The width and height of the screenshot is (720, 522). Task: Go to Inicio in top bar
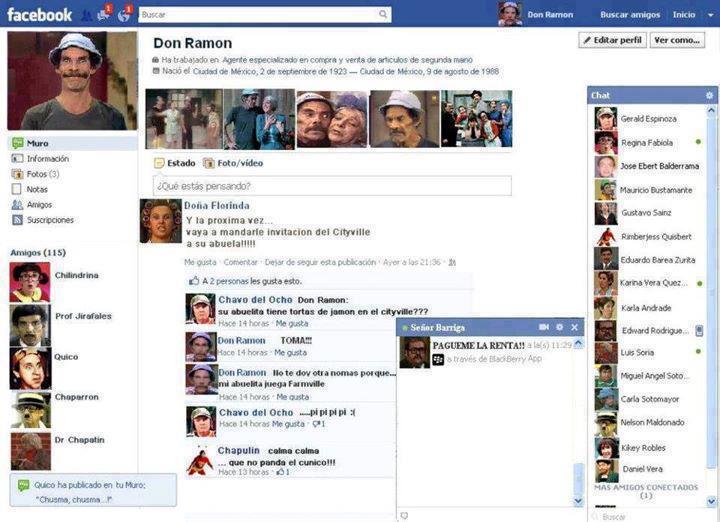click(x=684, y=15)
